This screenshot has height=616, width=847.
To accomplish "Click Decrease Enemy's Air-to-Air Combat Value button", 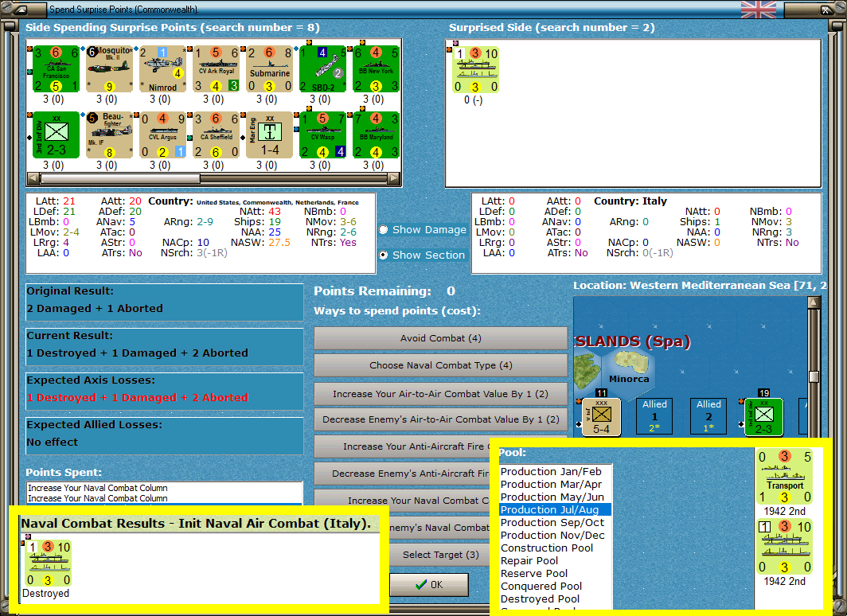I will (x=441, y=419).
